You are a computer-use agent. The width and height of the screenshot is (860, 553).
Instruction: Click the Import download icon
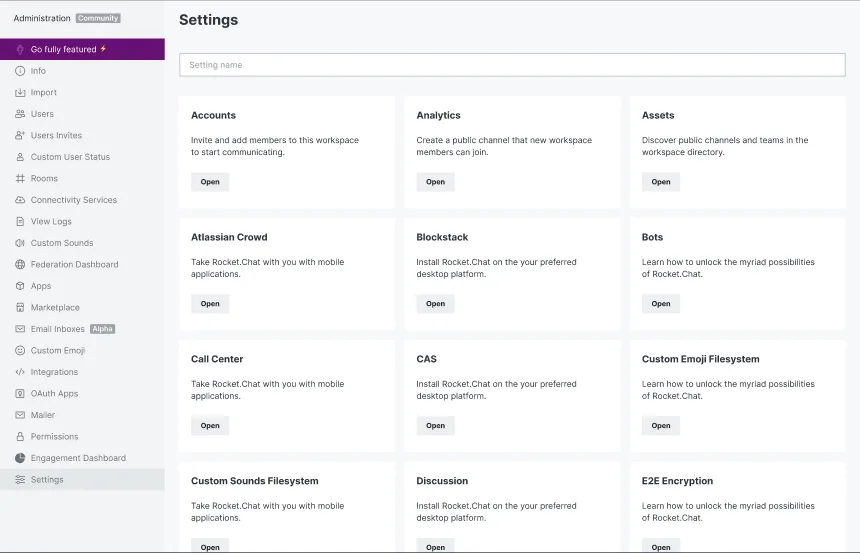pos(20,92)
